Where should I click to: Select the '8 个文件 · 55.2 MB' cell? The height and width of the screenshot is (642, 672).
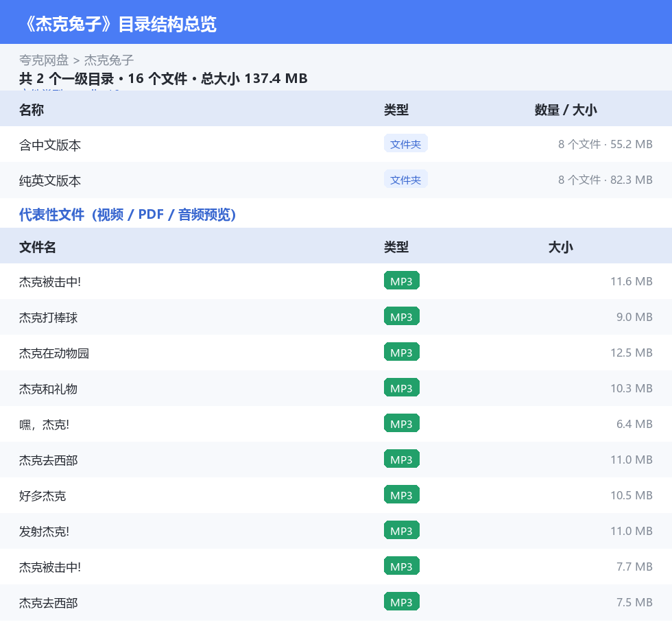pos(605,145)
